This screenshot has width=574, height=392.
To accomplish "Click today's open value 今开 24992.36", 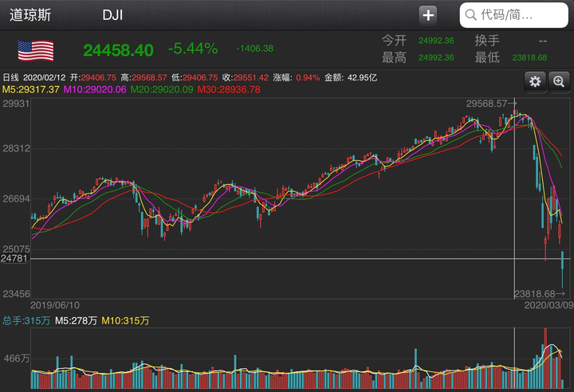I will pyautogui.click(x=436, y=41).
